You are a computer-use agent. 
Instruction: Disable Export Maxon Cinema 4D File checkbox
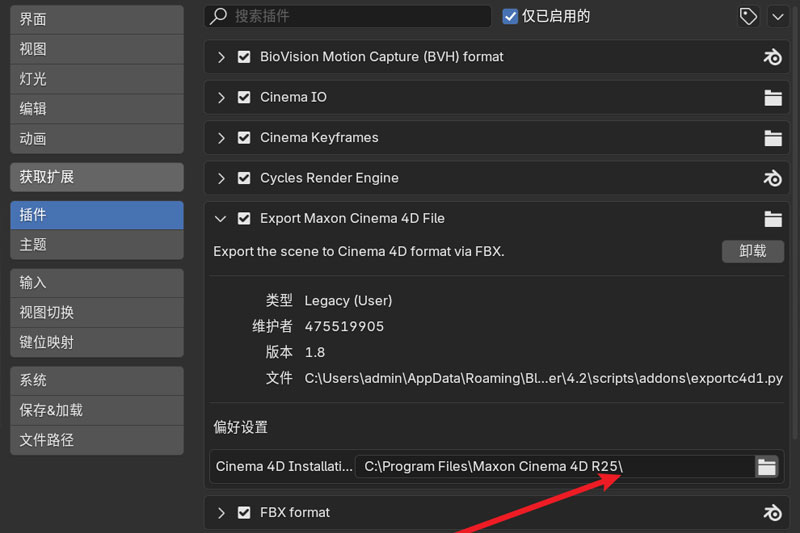[x=244, y=218]
